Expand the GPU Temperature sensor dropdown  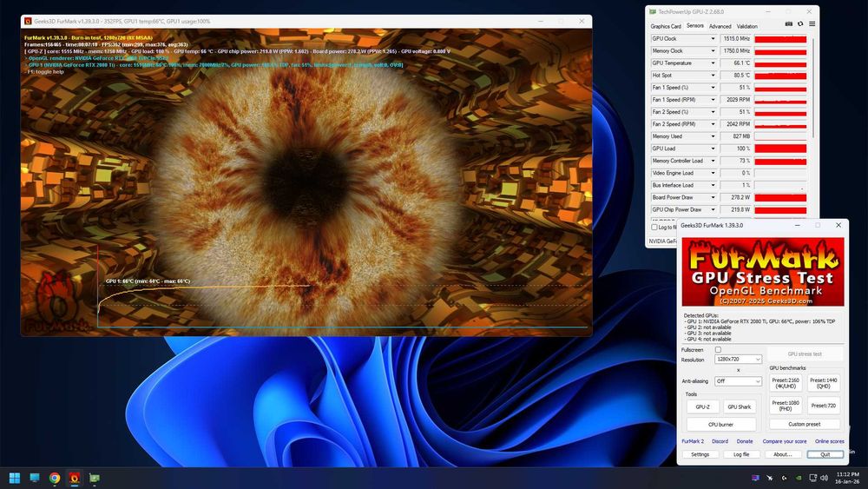point(713,63)
